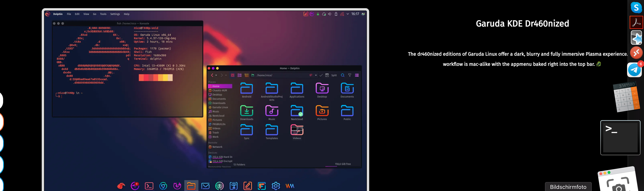Select Work in the Places panel

tap(220, 137)
